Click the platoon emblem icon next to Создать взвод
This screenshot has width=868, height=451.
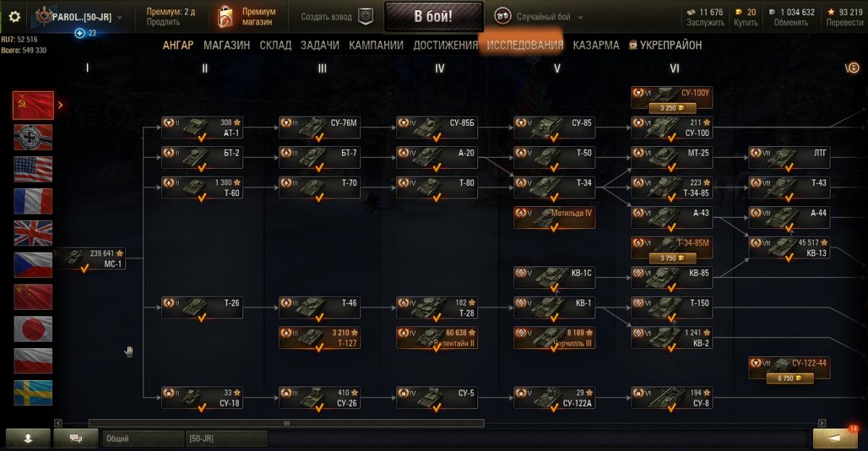point(366,17)
